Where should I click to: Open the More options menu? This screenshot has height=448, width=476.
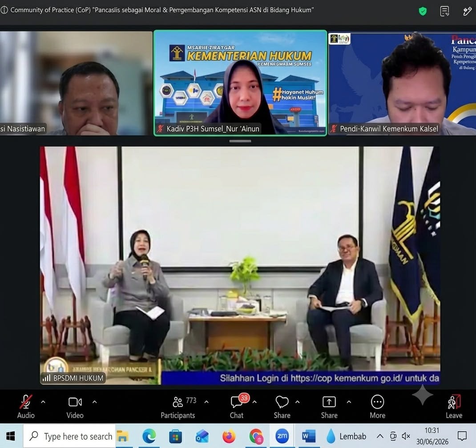[377, 407]
